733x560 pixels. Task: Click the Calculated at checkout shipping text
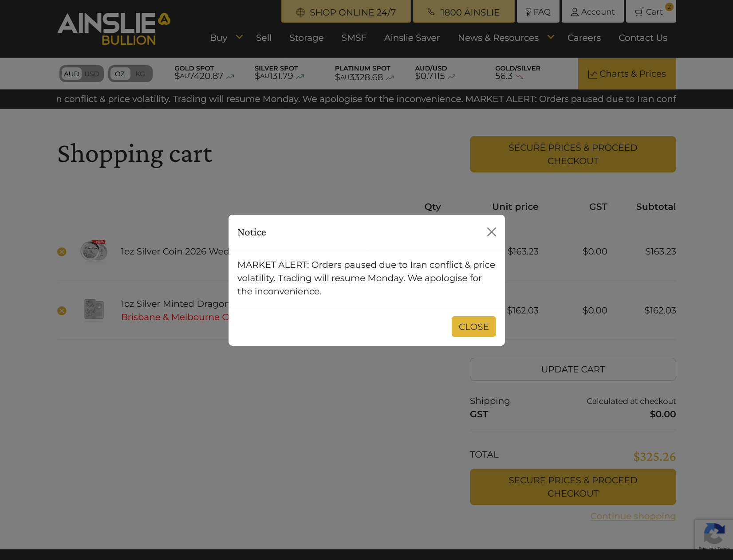(631, 401)
